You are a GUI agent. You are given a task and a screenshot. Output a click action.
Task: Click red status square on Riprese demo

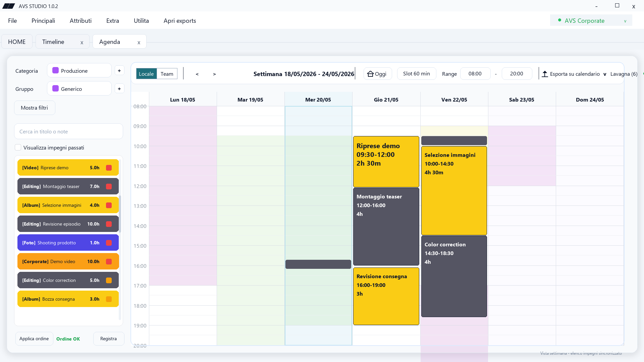pyautogui.click(x=109, y=168)
